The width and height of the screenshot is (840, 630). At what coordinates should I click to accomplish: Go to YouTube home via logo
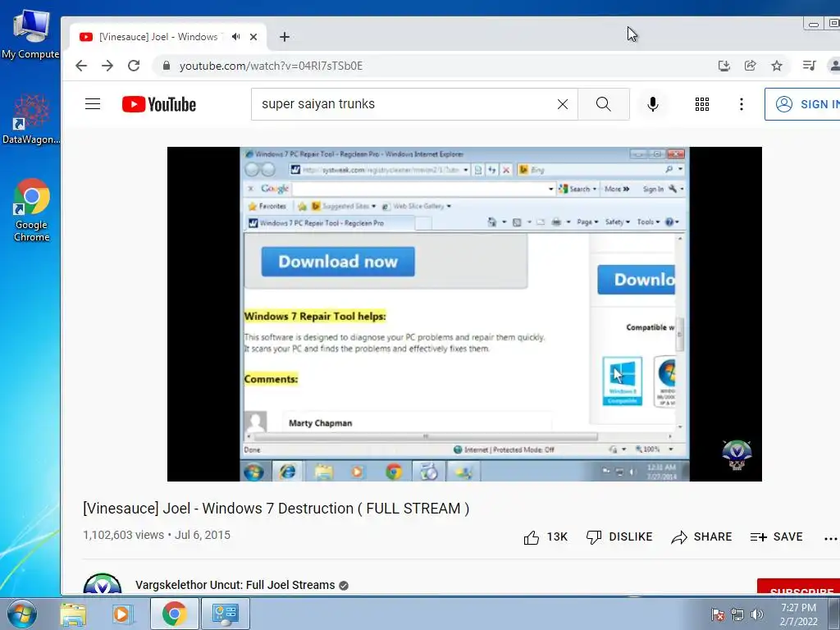coord(159,104)
